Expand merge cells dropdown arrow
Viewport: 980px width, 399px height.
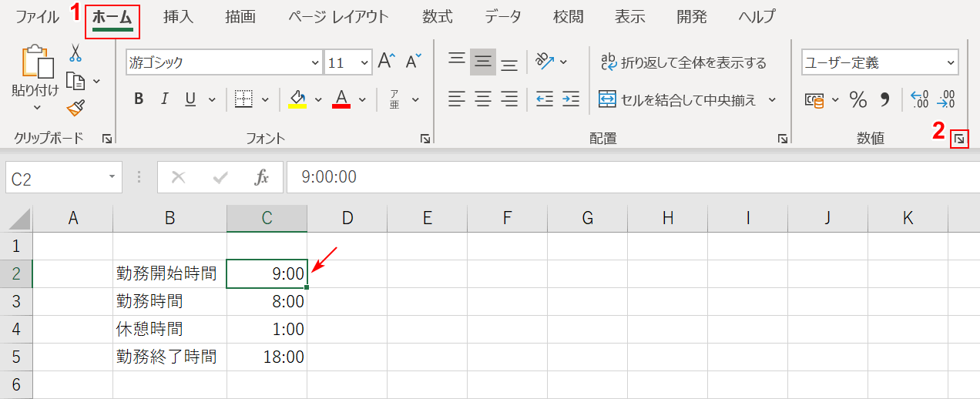tap(772, 99)
